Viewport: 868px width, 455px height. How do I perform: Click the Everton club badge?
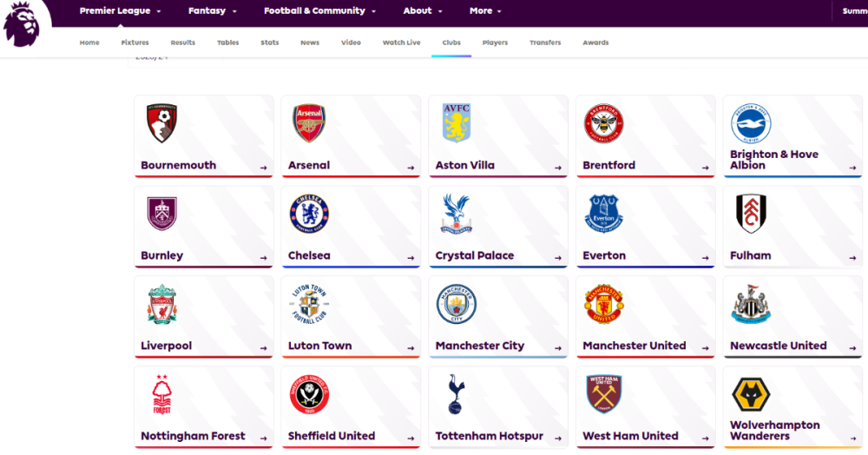click(x=604, y=214)
